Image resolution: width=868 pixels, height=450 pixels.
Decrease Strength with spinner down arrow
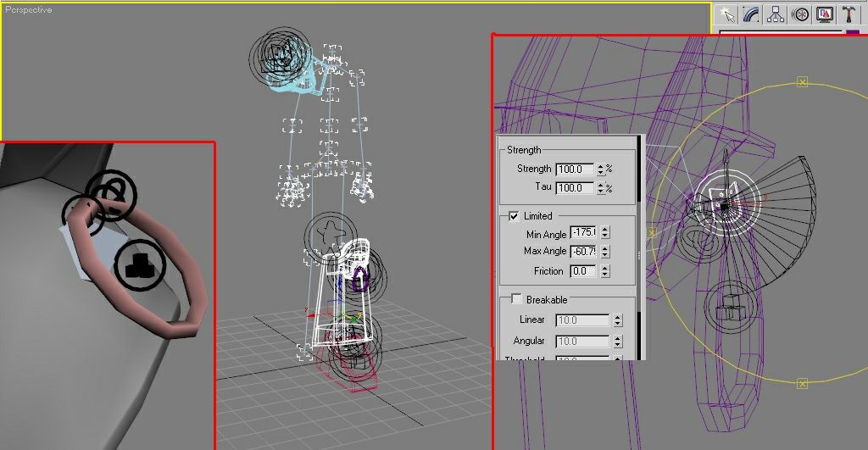point(601,173)
